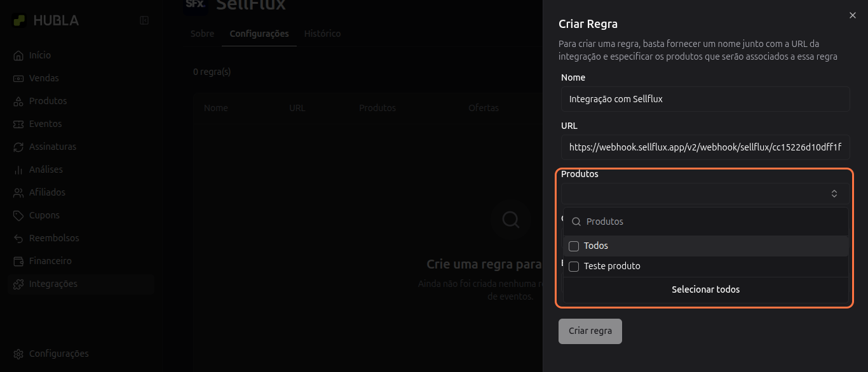Type in the Produtos search box

pos(712,222)
